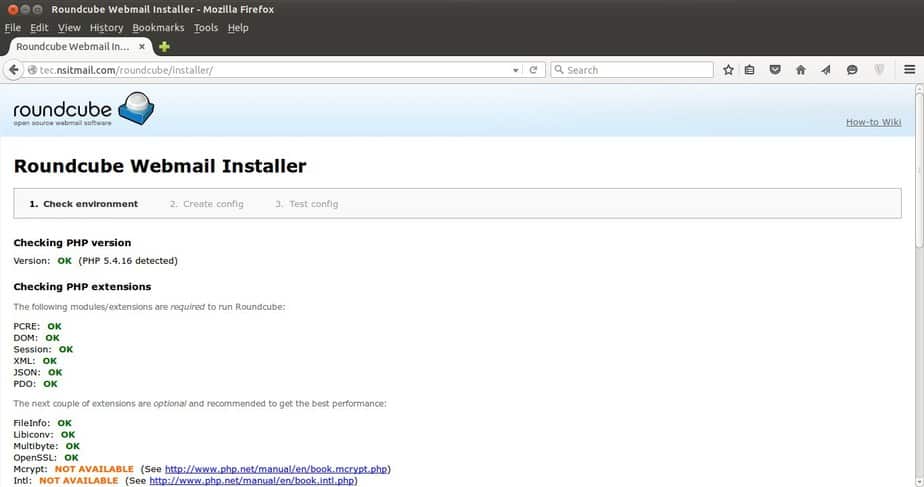The height and width of the screenshot is (487, 924).
Task: Click the Libiconv OK status
Action: click(x=68, y=435)
